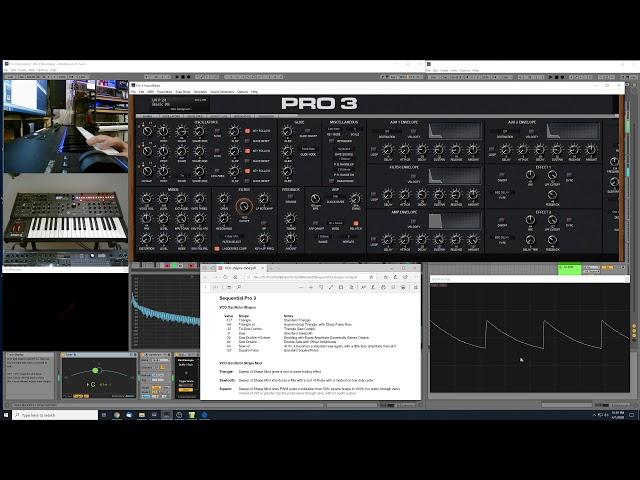The height and width of the screenshot is (480, 640).
Task: Open the Arp Range octave dropdown
Action: point(324,236)
